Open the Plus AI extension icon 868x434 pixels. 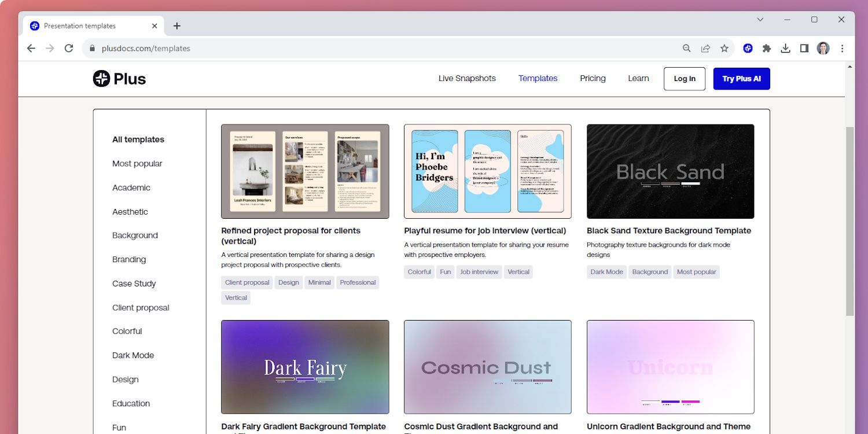click(x=748, y=49)
